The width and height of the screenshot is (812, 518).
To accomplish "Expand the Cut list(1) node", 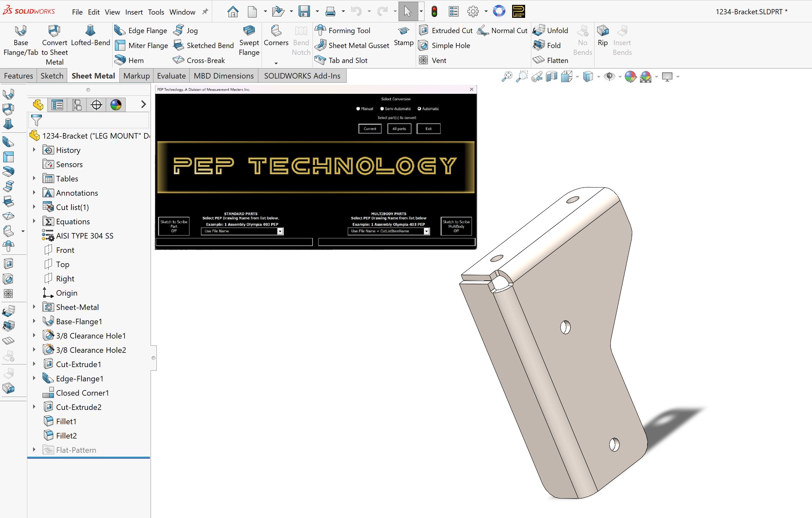I will 34,207.
